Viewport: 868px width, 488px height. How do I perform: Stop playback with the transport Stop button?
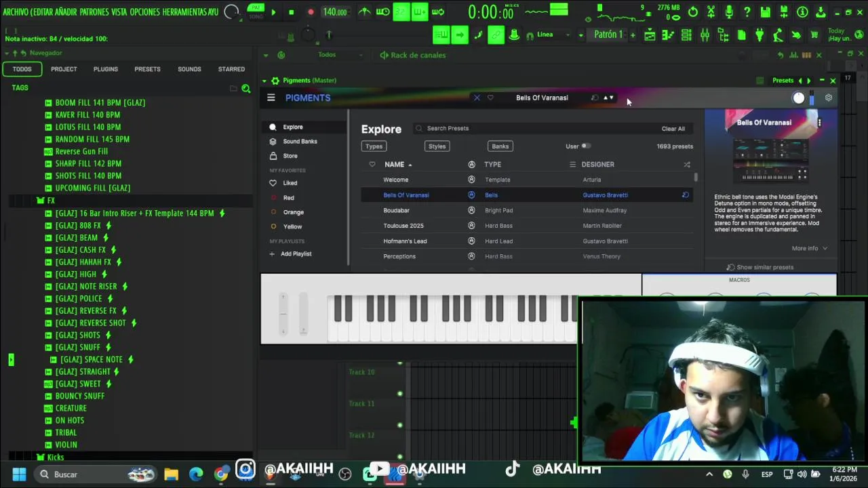(292, 12)
